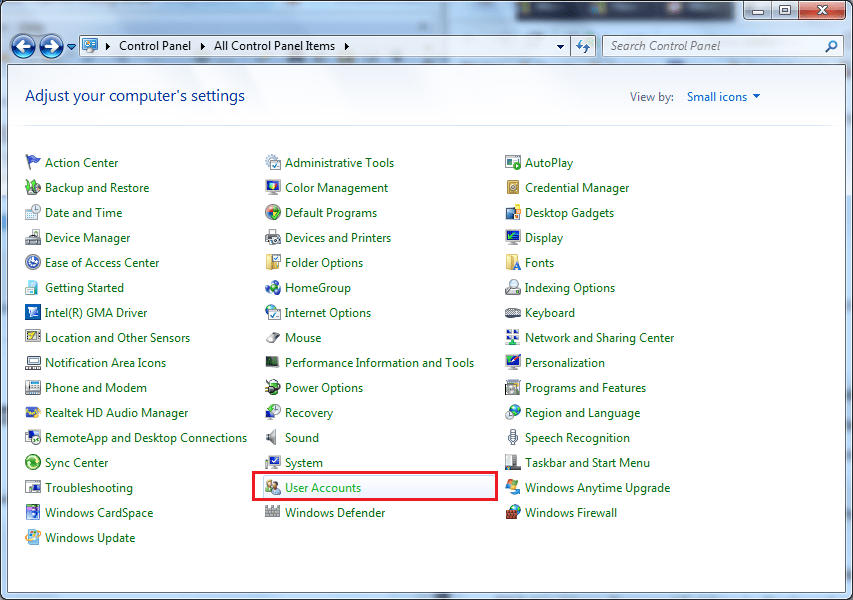The height and width of the screenshot is (600, 853).
Task: Click the Ease of Access Center icon
Action: [x=33, y=262]
